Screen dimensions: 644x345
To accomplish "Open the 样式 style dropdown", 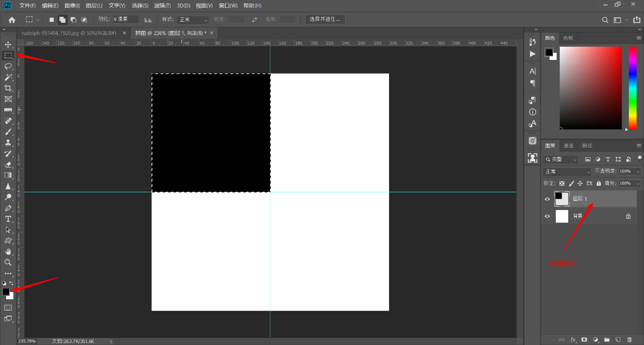I will tap(192, 20).
